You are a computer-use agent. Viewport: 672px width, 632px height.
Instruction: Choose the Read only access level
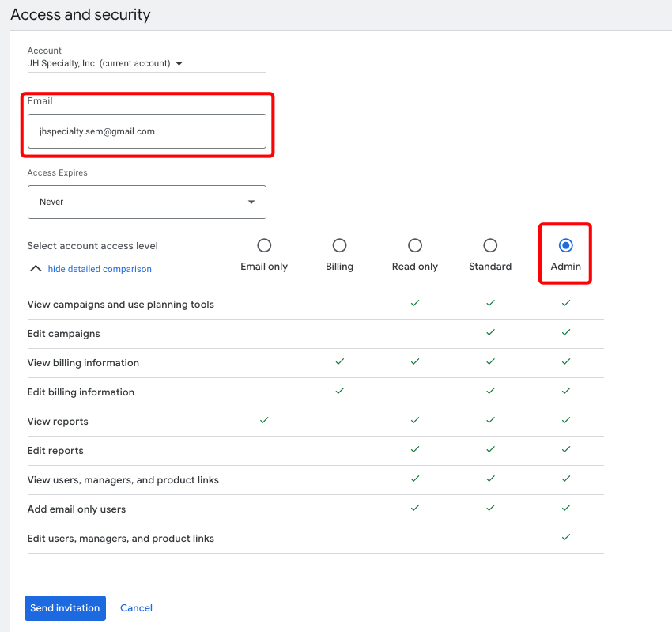(x=415, y=246)
